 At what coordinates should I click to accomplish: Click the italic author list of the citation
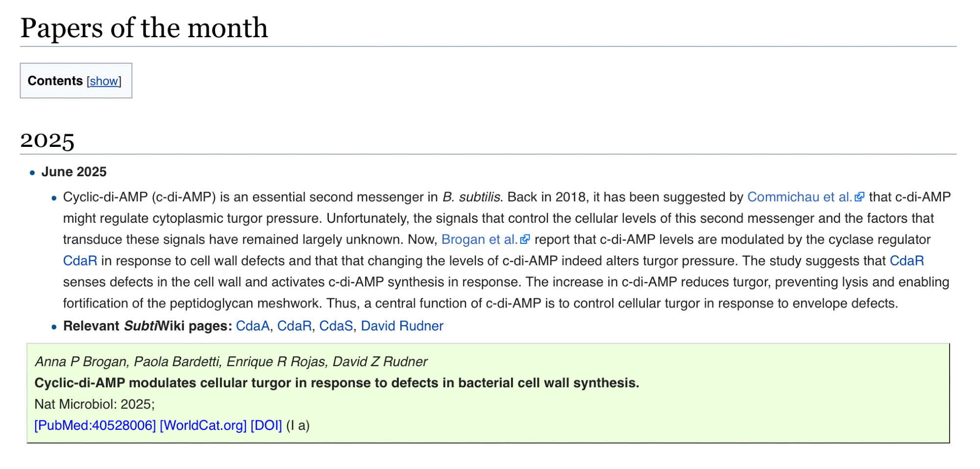231,362
